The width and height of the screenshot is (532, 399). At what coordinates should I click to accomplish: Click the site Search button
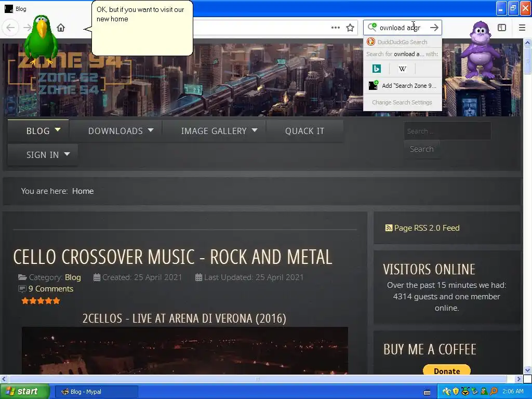(x=422, y=149)
